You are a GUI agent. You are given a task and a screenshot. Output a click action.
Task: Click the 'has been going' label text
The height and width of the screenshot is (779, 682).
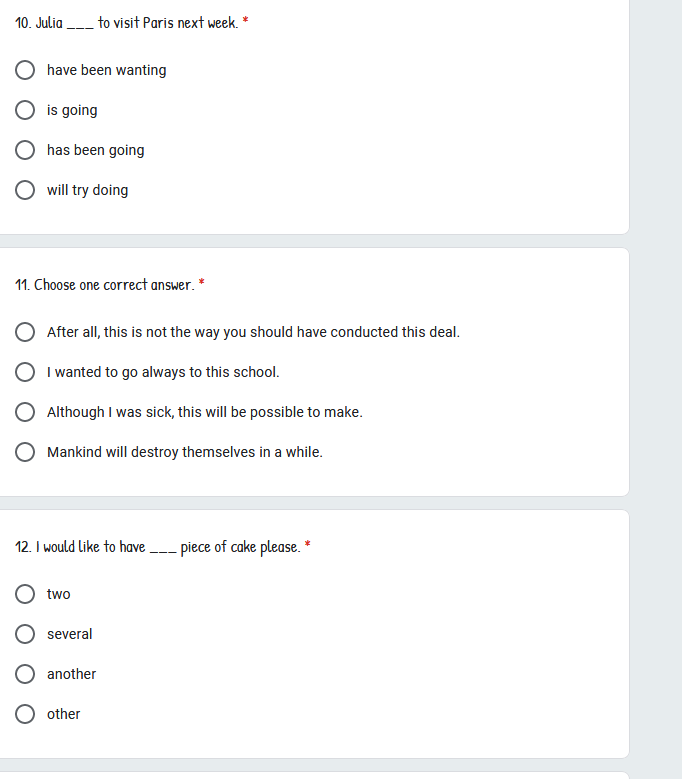(96, 151)
